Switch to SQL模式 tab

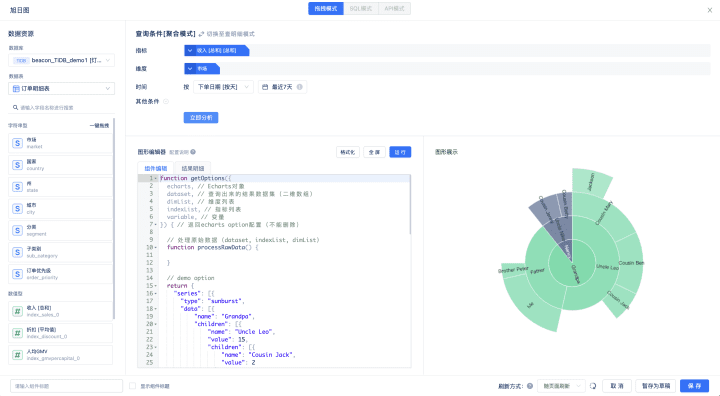[361, 9]
